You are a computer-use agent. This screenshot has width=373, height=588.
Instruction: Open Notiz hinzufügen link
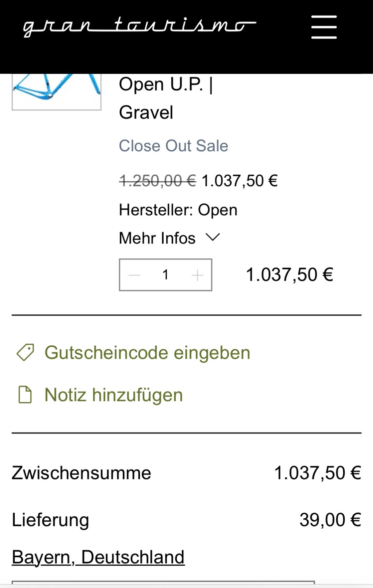pos(113,395)
